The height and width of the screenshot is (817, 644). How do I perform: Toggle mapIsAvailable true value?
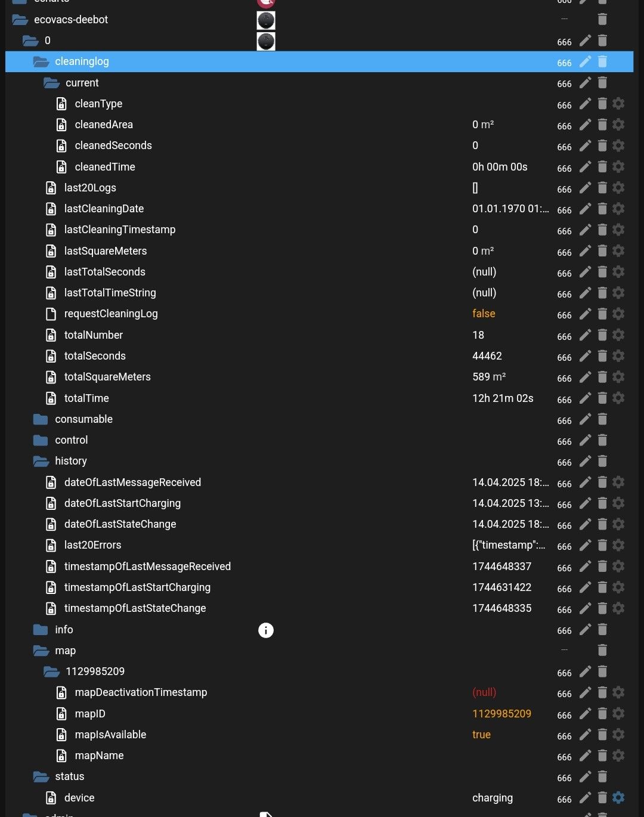click(481, 735)
